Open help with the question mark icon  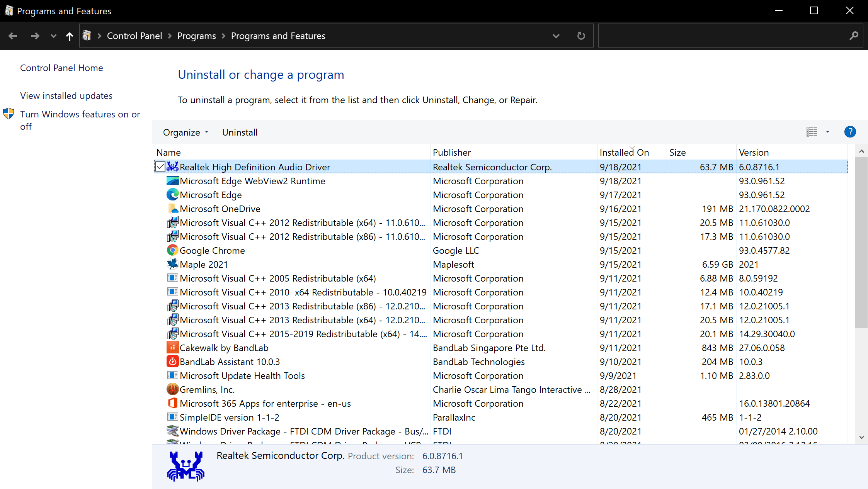click(850, 132)
